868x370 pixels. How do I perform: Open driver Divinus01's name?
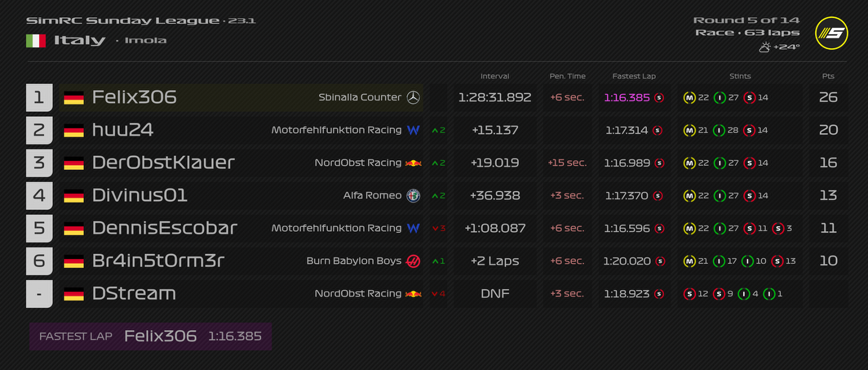pyautogui.click(x=139, y=195)
